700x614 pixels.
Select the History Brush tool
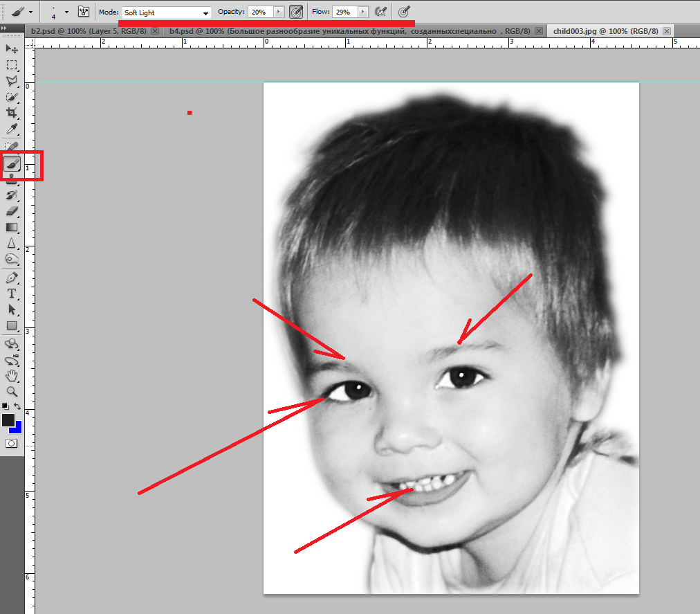coord(12,195)
